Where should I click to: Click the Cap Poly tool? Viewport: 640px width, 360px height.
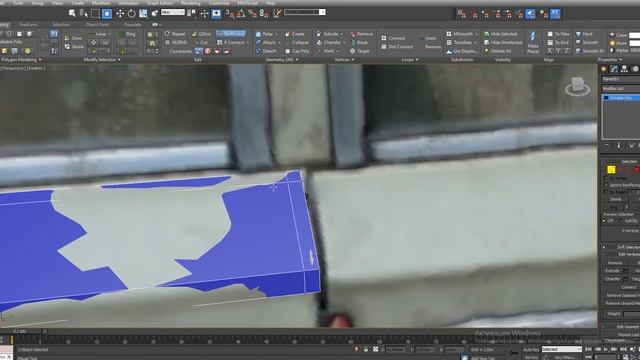click(297, 51)
